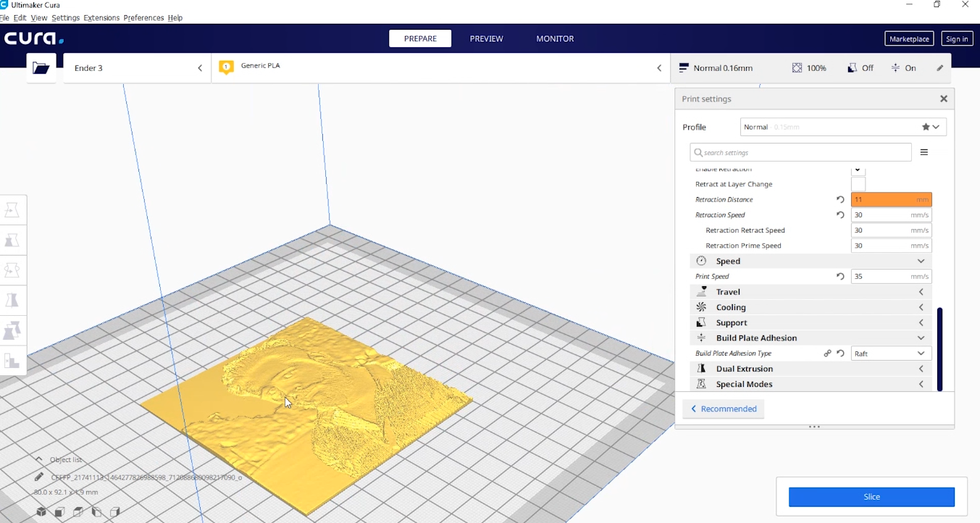The height and width of the screenshot is (523, 980).
Task: Switch to the PREPARE stage
Action: (x=420, y=38)
